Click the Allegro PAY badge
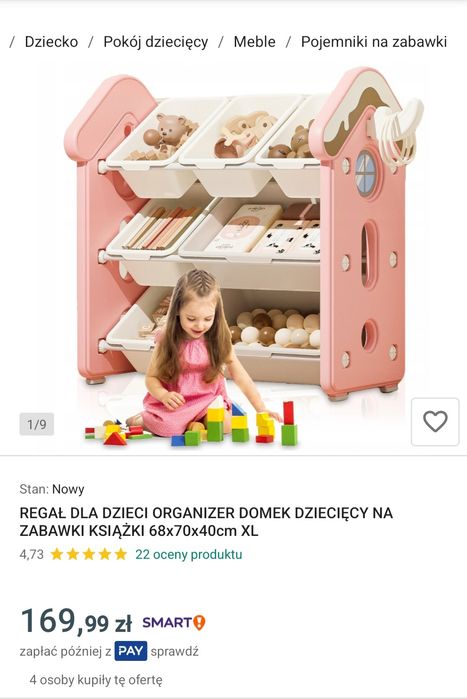 click(x=131, y=651)
